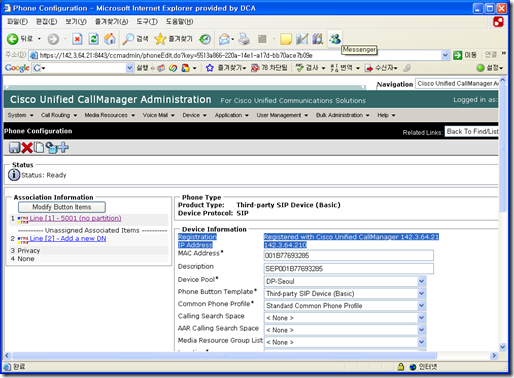Click the History clock icon
Image resolution: width=514 pixels, height=378 pixels.
[x=205, y=39]
